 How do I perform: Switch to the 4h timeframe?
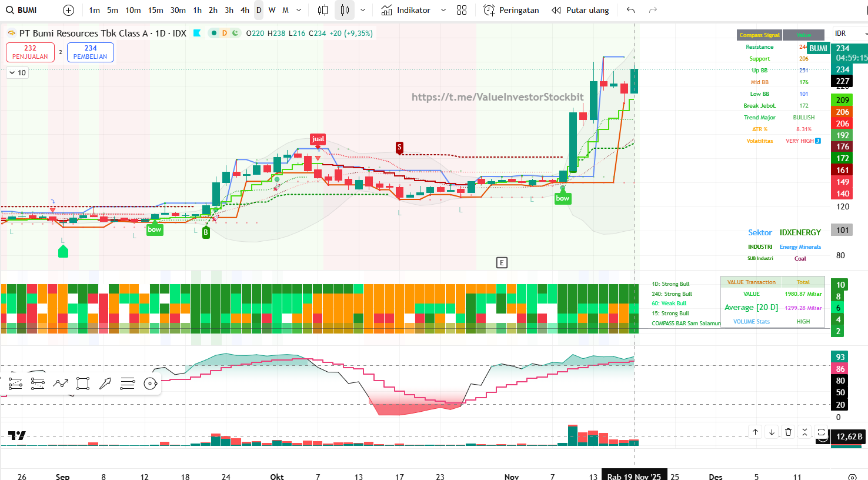(x=245, y=10)
